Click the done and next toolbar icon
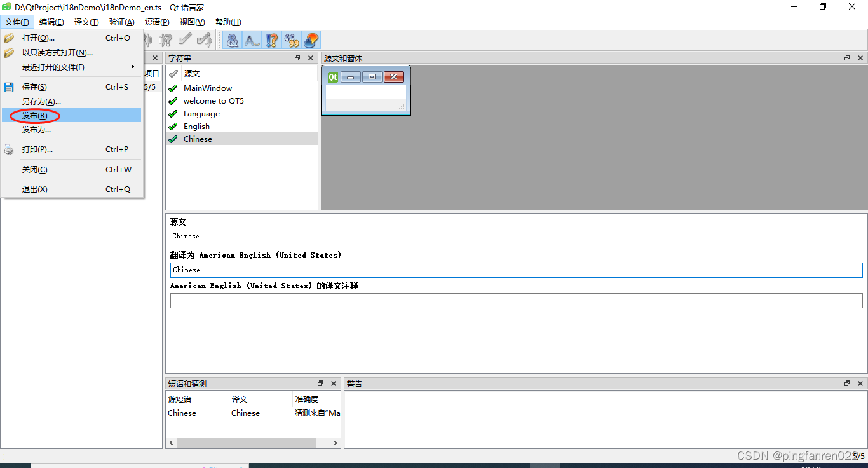This screenshot has width=868, height=468. point(204,40)
